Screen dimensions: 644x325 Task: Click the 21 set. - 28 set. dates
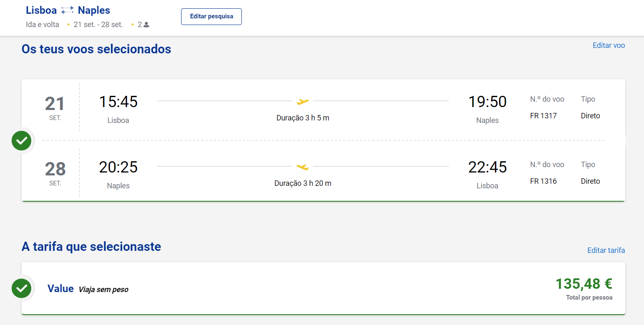pyautogui.click(x=98, y=25)
